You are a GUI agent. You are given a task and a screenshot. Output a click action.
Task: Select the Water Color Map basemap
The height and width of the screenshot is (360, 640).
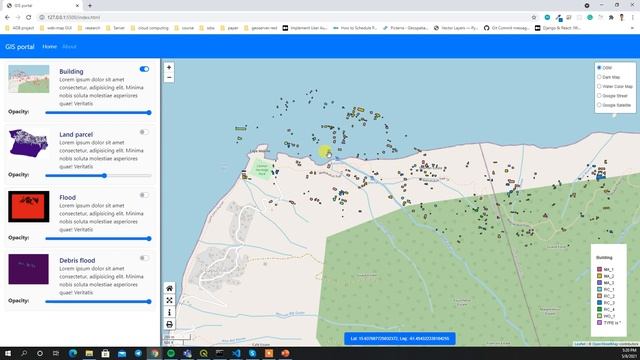tap(599, 86)
